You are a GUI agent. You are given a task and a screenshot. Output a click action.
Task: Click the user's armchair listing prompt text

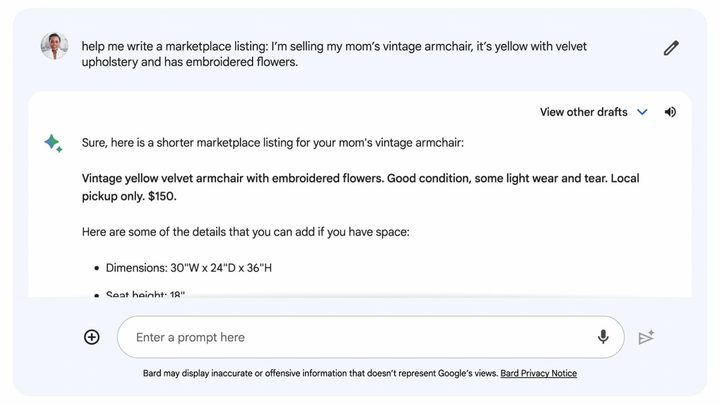coord(334,54)
